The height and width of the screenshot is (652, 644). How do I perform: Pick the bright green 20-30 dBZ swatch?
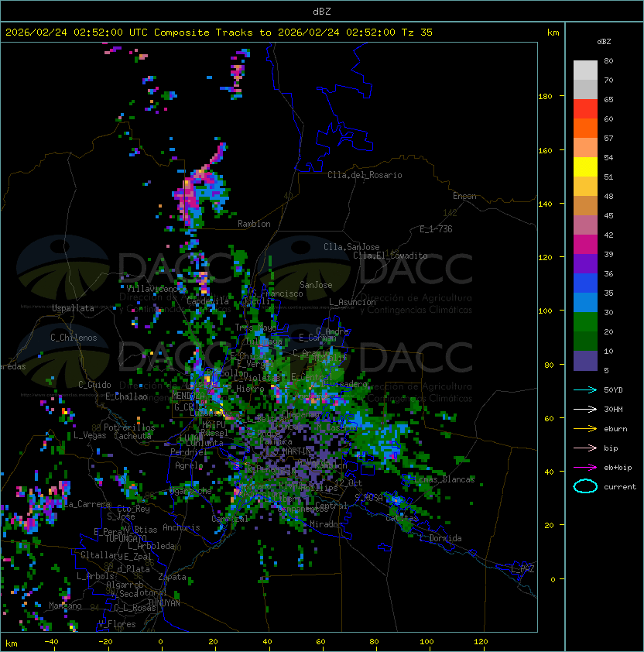pyautogui.click(x=585, y=322)
